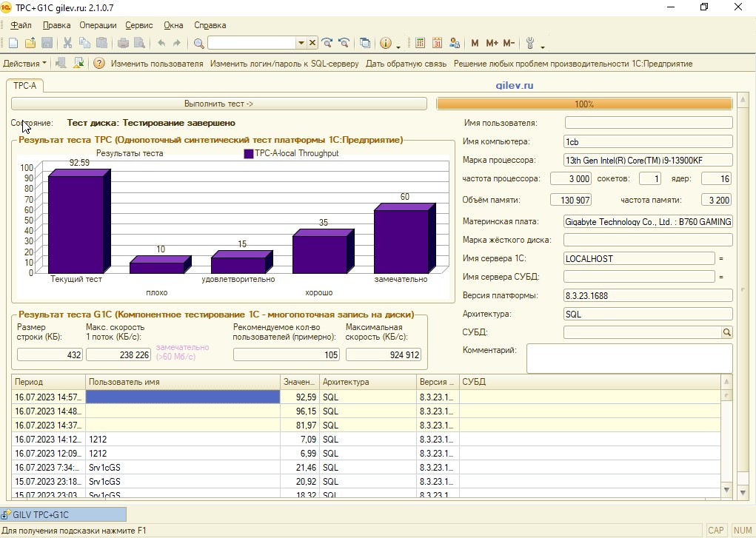Screen dimensions: 756x538
Task: Open magnifier lookup for СУБД field
Action: coord(726,332)
